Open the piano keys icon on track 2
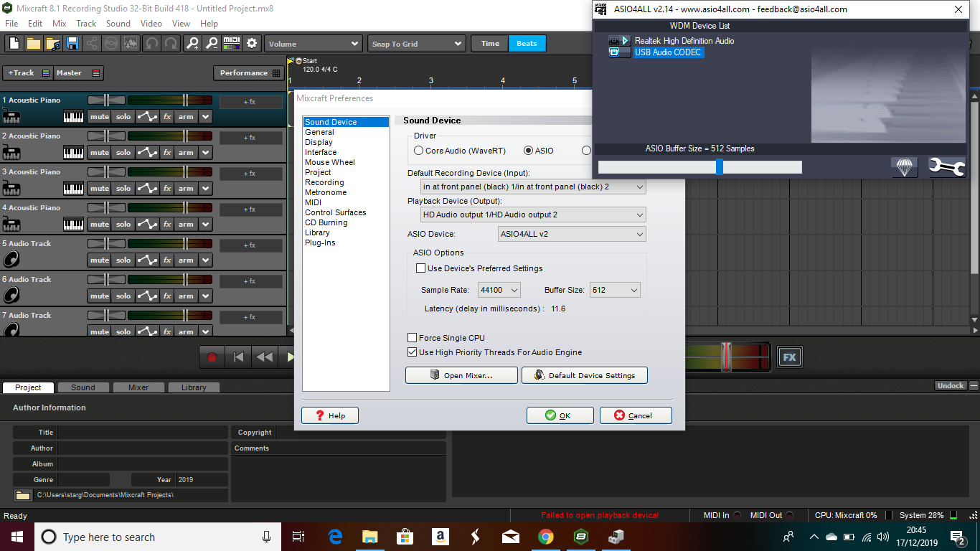The image size is (980, 551). [x=73, y=152]
